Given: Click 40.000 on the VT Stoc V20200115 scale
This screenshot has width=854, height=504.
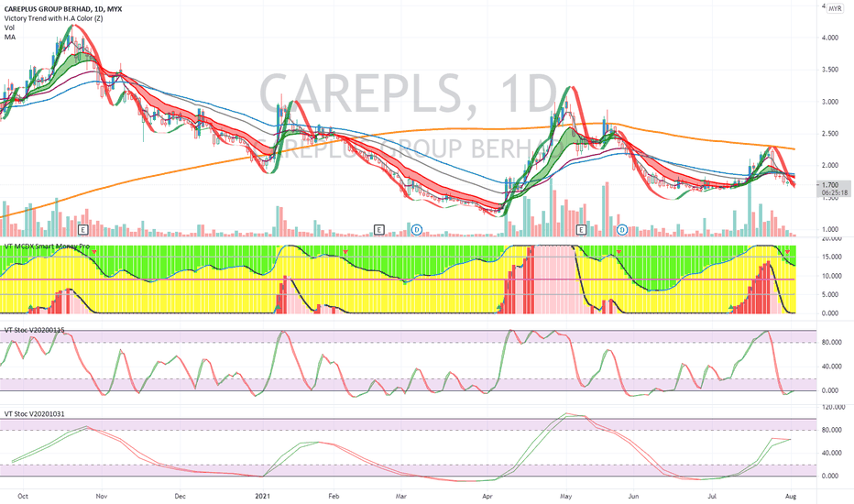Looking at the screenshot, I should click(830, 367).
